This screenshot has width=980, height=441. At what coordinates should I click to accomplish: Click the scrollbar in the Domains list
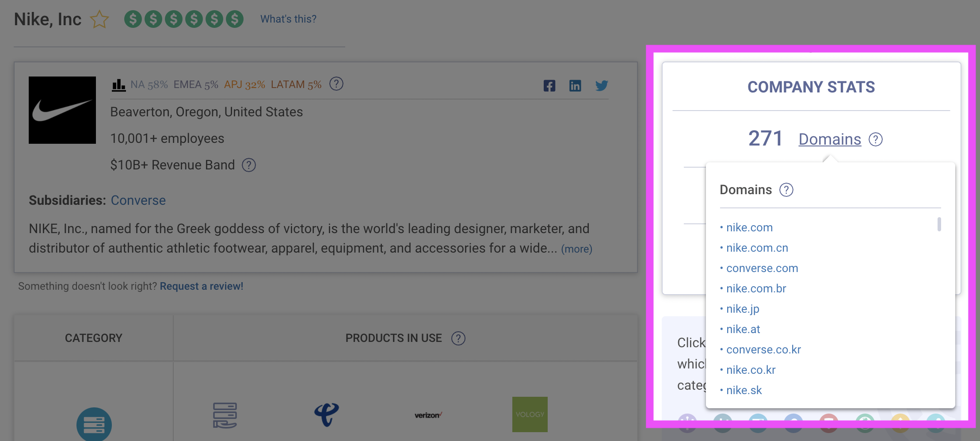click(x=938, y=225)
